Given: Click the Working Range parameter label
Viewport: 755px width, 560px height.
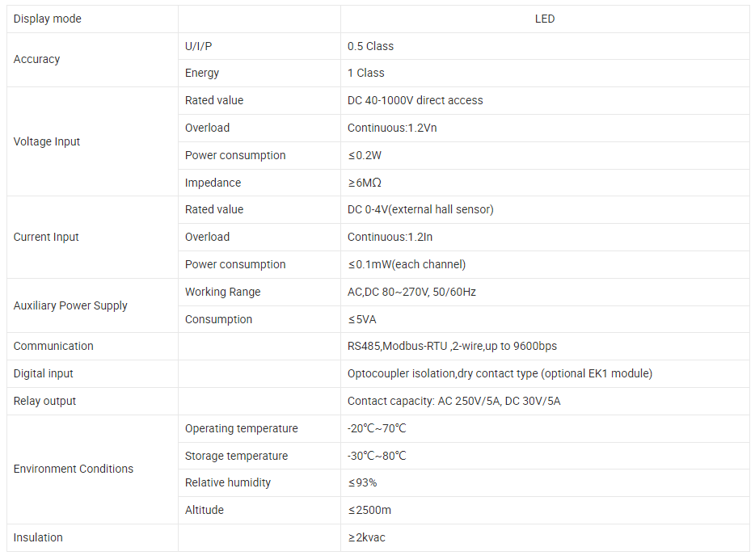Looking at the screenshot, I should tap(222, 292).
